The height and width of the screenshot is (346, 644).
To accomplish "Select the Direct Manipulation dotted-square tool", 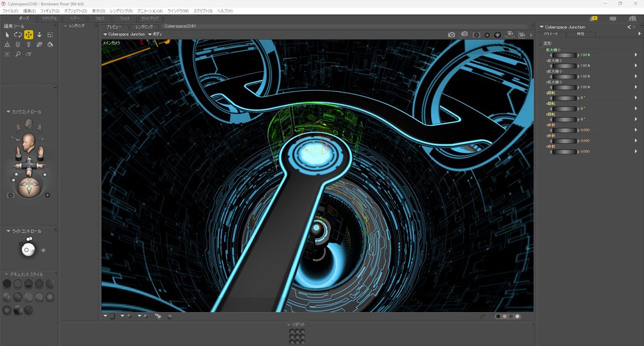I will click(7, 54).
